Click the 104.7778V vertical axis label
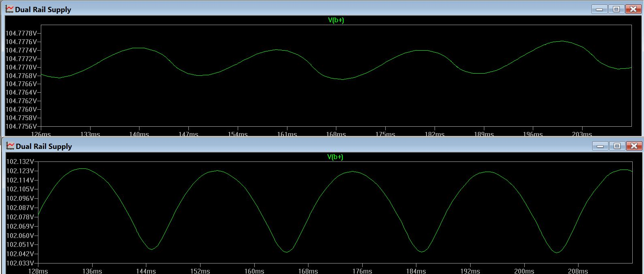The image size is (644, 274). click(x=21, y=33)
